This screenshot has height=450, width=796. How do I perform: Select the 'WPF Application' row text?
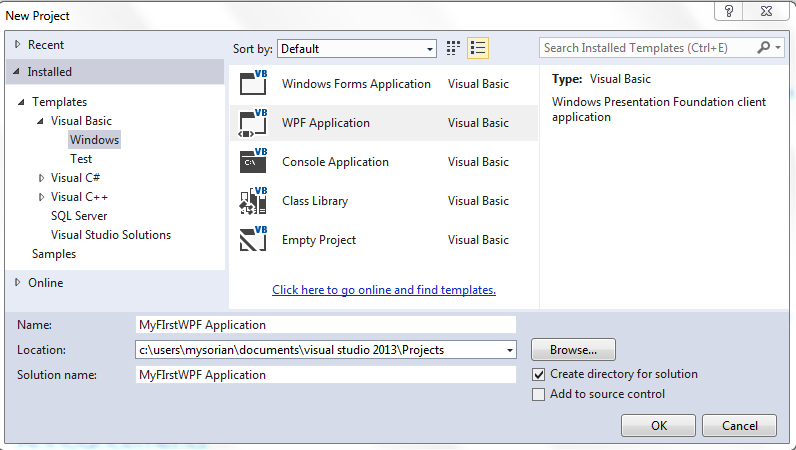325,123
